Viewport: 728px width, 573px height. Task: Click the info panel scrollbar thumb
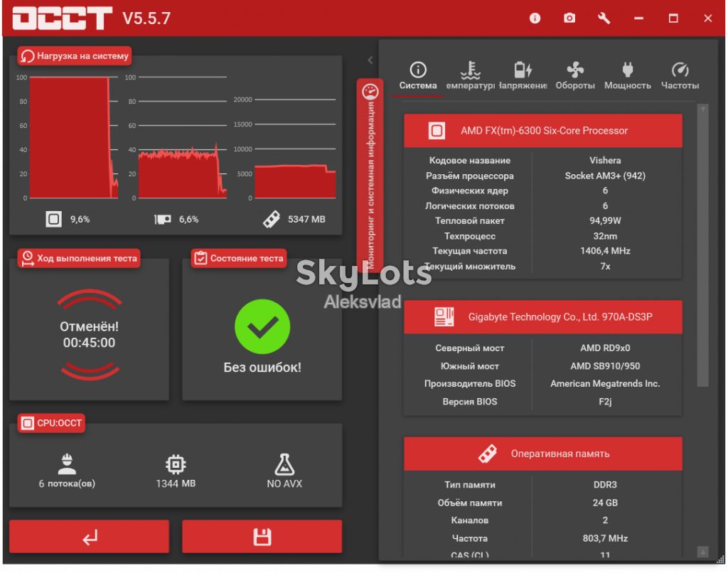point(703,251)
